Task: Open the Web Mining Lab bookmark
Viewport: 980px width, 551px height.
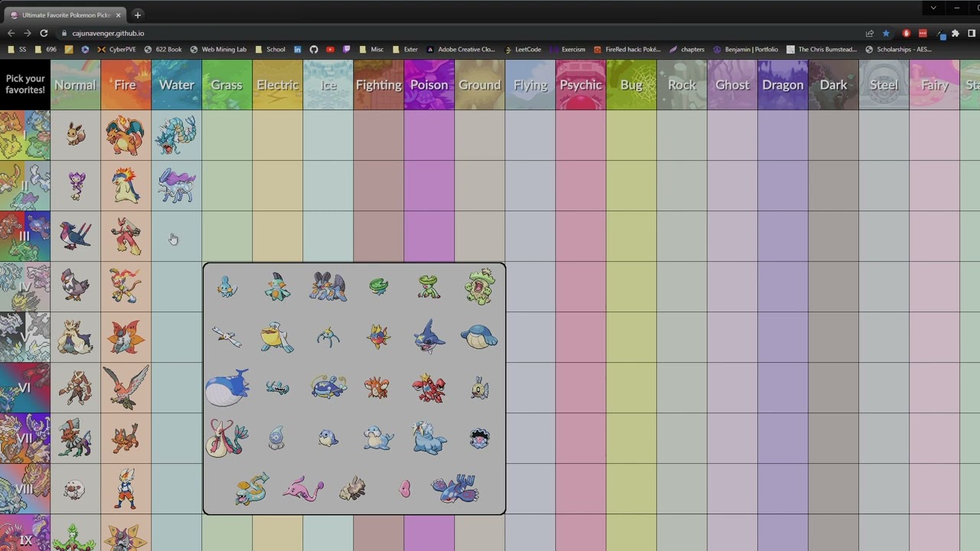Action: (x=218, y=49)
